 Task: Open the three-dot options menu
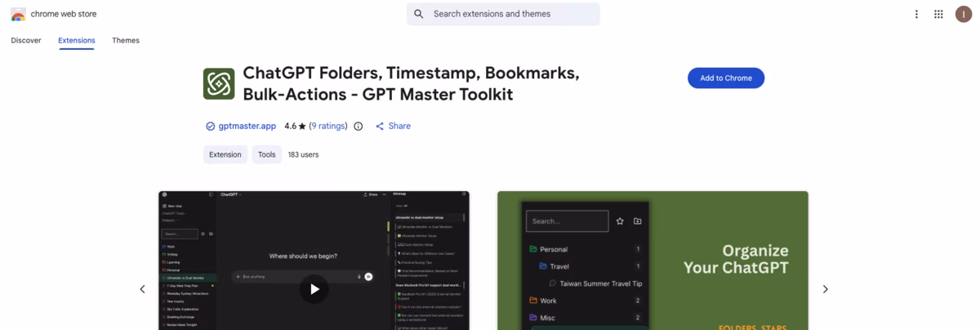pos(916,14)
